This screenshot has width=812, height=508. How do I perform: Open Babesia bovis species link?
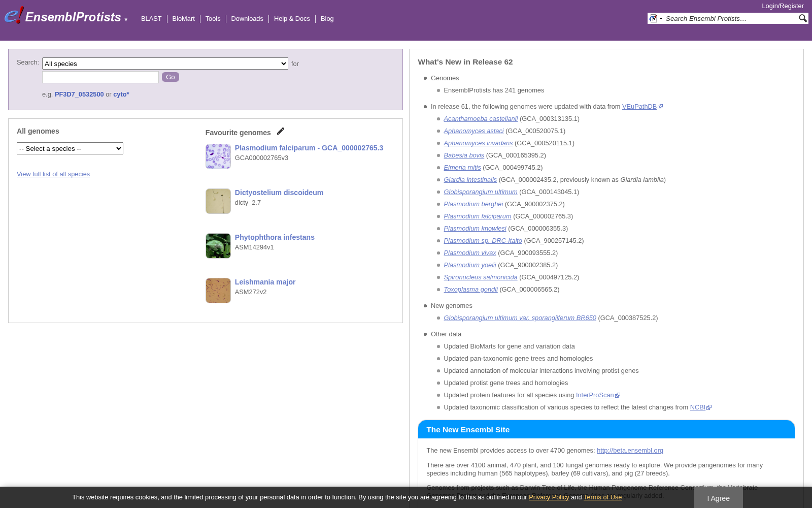[464, 155]
